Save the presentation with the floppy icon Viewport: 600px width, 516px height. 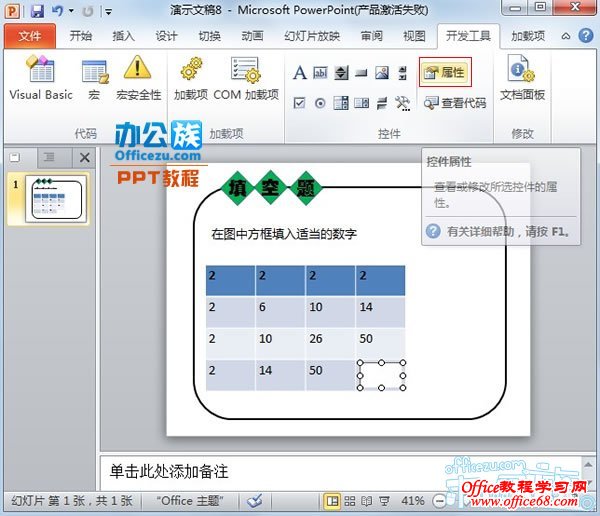coord(37,11)
